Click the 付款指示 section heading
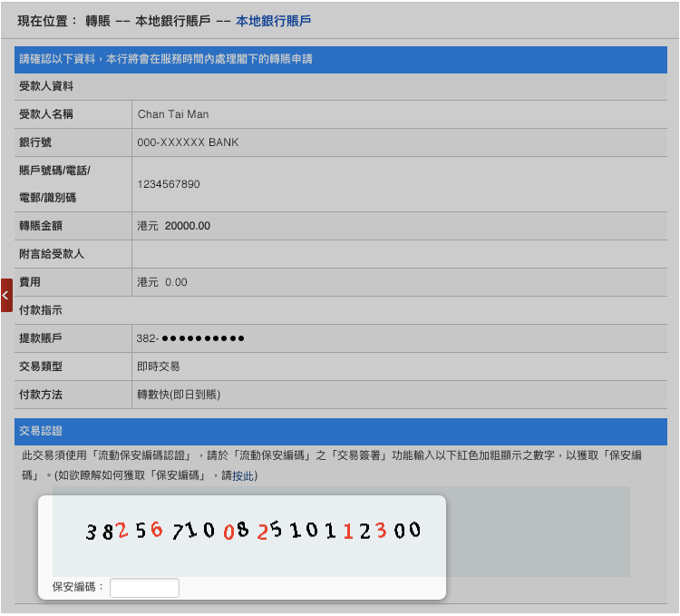This screenshot has width=680, height=616. point(40,310)
